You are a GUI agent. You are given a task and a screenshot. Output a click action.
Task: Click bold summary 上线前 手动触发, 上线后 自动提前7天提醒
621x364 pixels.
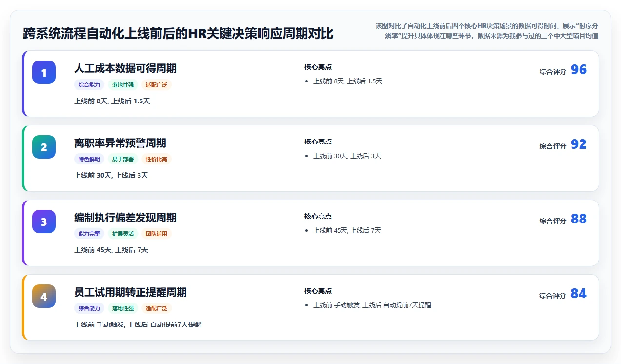[138, 324]
